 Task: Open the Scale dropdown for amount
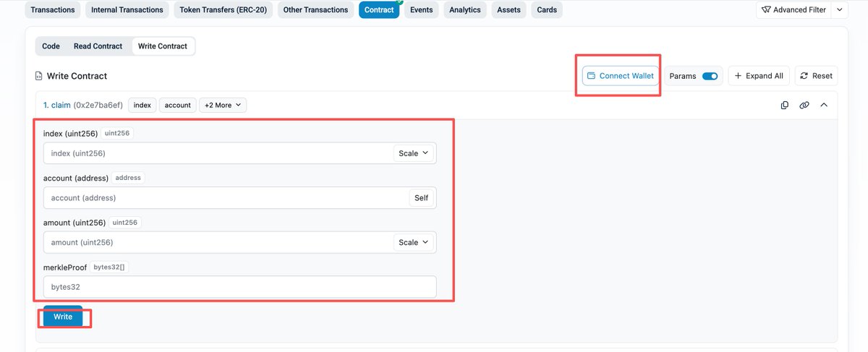(x=414, y=242)
